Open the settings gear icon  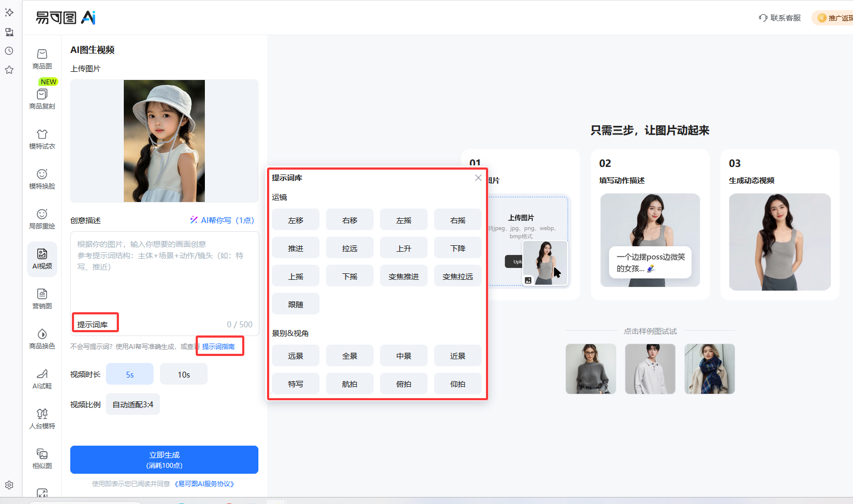pyautogui.click(x=9, y=485)
